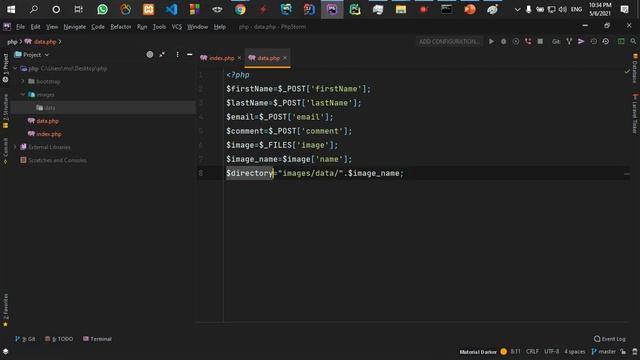Collapse the php project root node
The image size is (640, 360).
(16, 69)
